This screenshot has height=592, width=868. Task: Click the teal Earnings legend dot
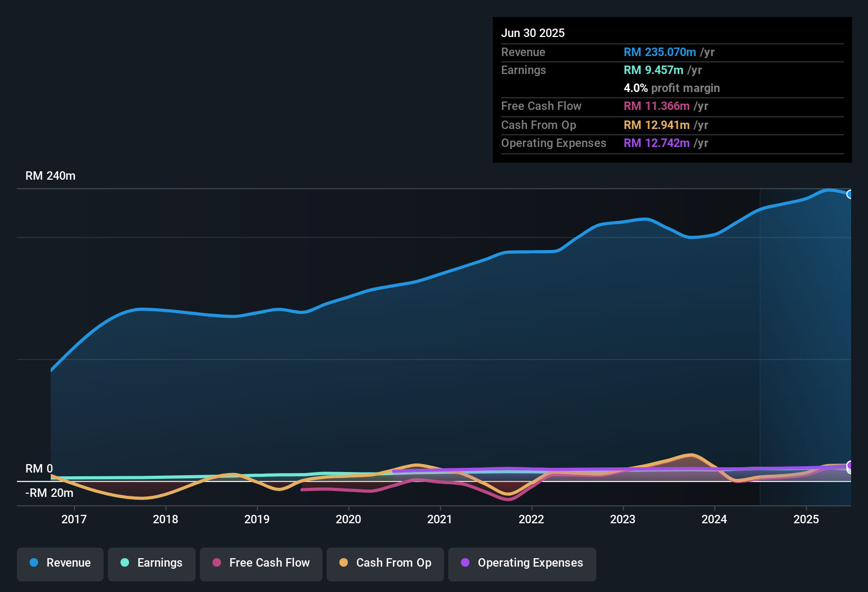(125, 563)
